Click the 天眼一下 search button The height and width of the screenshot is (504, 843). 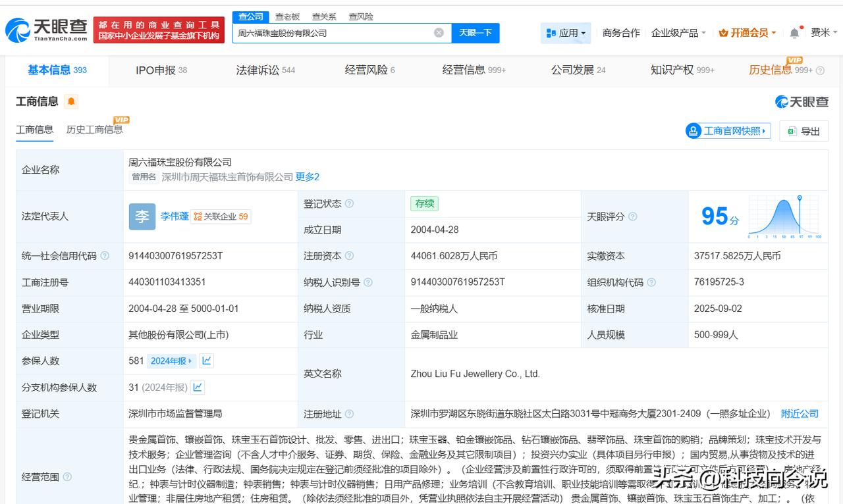(x=476, y=33)
